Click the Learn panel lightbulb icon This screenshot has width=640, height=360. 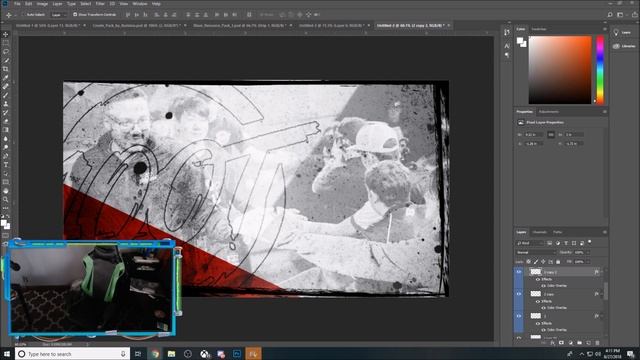(x=616, y=33)
